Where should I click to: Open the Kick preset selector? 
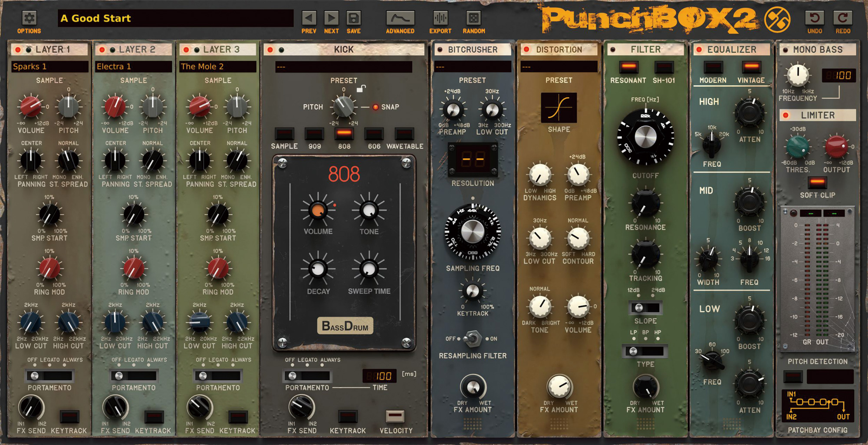coord(343,67)
